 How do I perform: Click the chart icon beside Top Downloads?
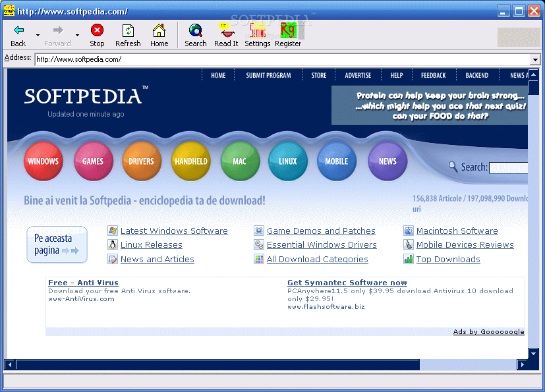coord(409,260)
